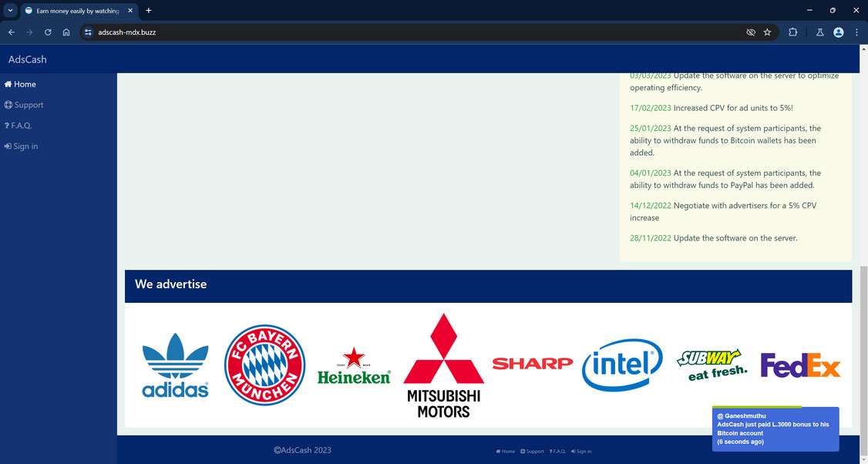Image resolution: width=868 pixels, height=464 pixels.
Task: Open the Chrome three-dot menu
Action: [x=856, y=32]
